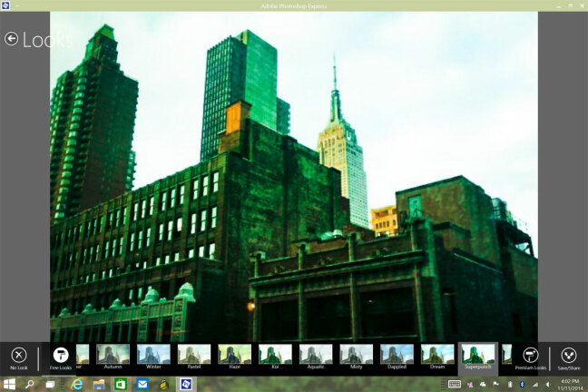This screenshot has height=392, width=588.
Task: Show the touch keyboard from the tray
Action: (455, 384)
